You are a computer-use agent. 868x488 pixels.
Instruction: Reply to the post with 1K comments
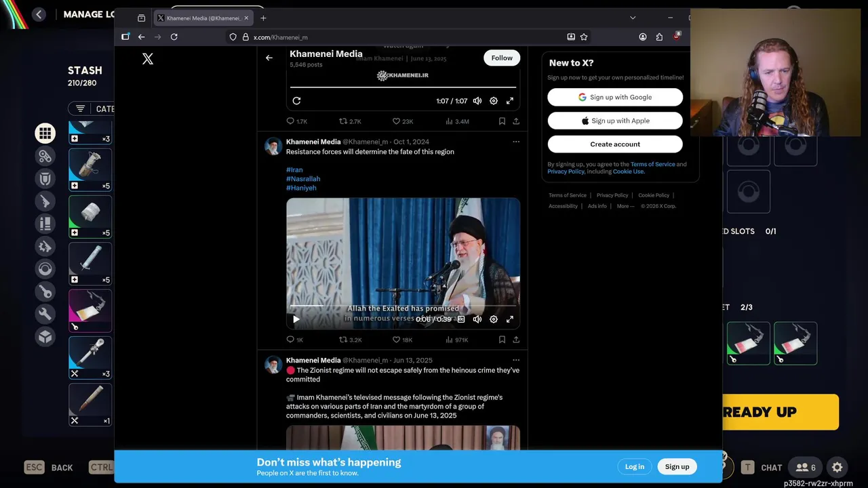(x=296, y=340)
